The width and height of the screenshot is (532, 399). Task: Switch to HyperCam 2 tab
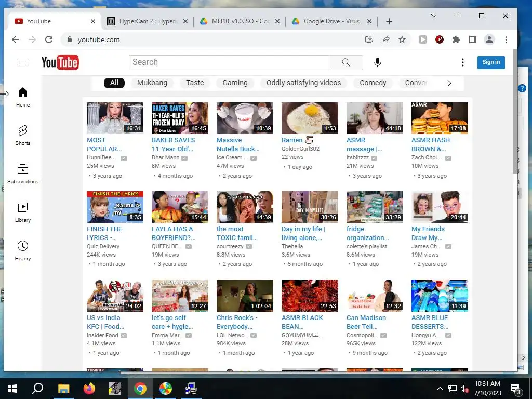(147, 21)
